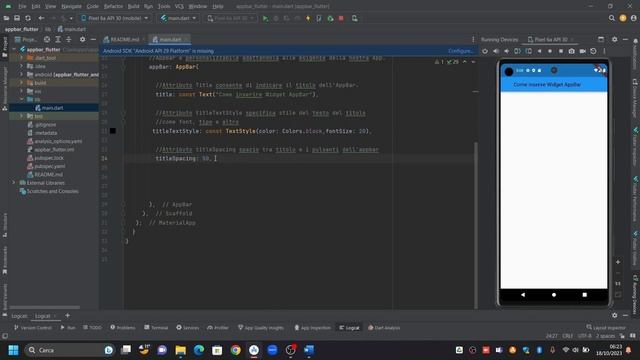This screenshot has height=360, width=640.
Task: Stop the running app with red square
Action: [x=341, y=18]
